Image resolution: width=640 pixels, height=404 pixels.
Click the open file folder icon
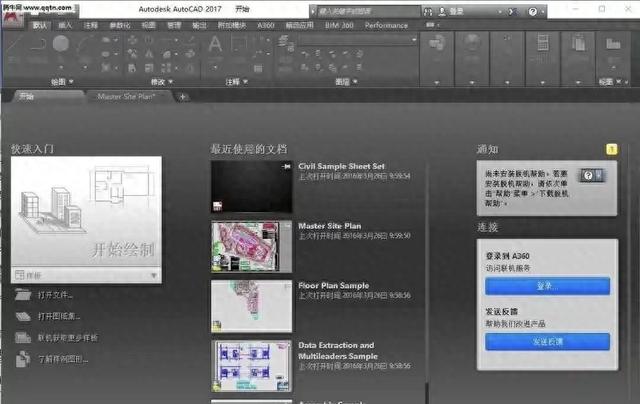click(x=22, y=296)
